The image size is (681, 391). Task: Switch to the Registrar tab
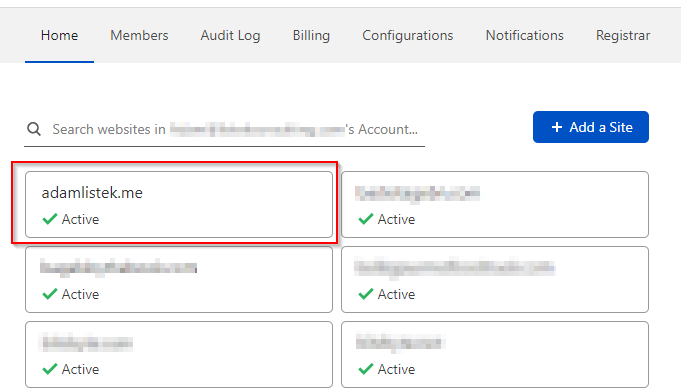point(623,35)
